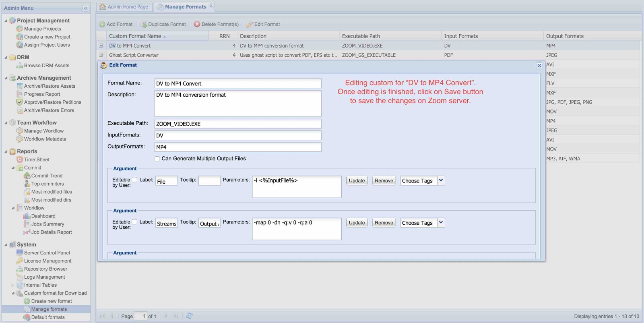The image size is (644, 323).
Task: Collapse the Project Management tree node
Action: pyautogui.click(x=6, y=21)
